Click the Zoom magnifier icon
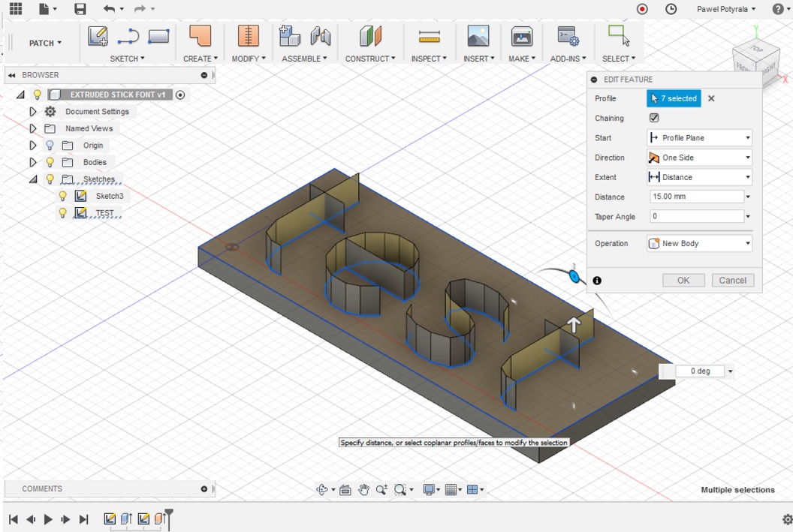793x532 pixels. pos(381,489)
